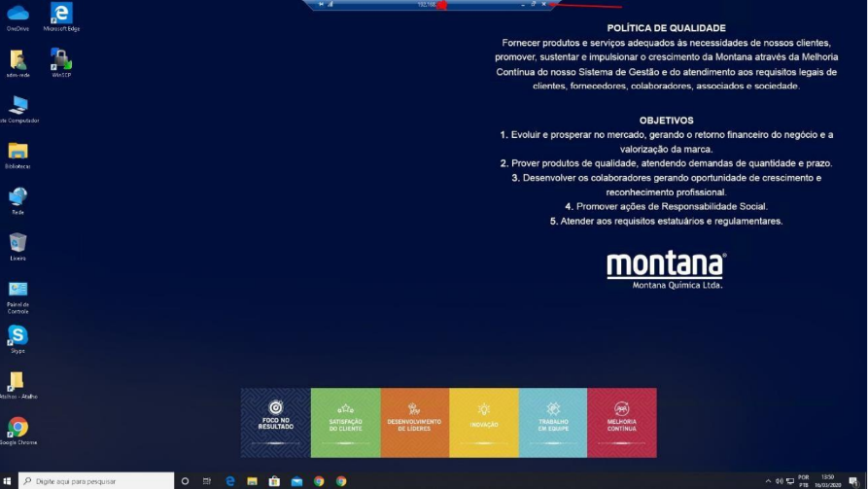Viewport: 868px width, 489px height.
Task: Select the Google Chrome desktop shortcut
Action: coord(17,427)
